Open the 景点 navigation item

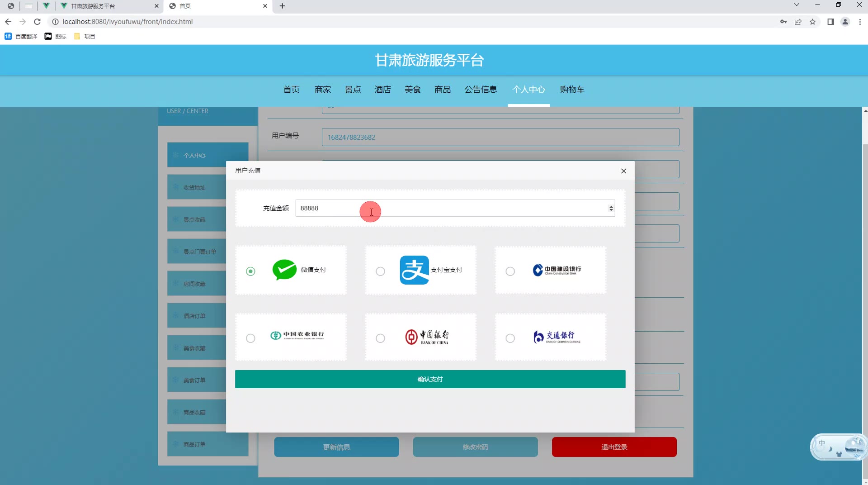(x=353, y=90)
